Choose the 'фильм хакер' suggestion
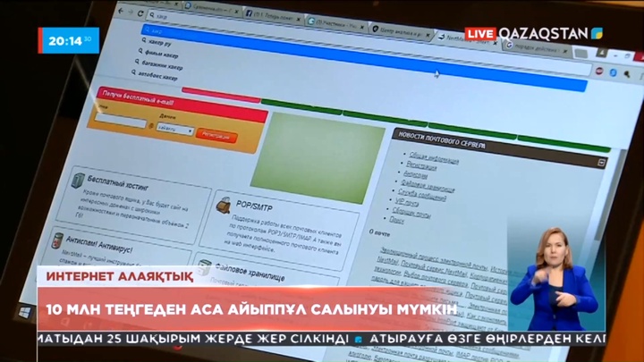The height and width of the screenshot is (362, 644). [162, 54]
